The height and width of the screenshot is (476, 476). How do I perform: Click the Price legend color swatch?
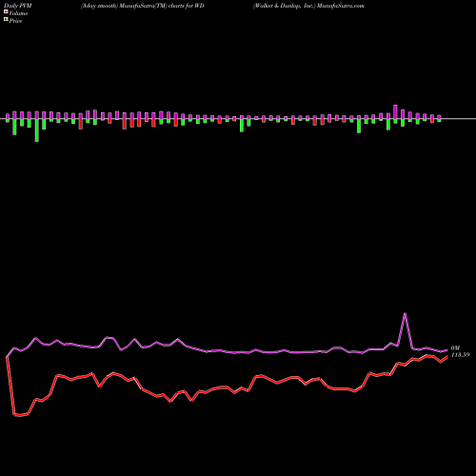pos(6,20)
